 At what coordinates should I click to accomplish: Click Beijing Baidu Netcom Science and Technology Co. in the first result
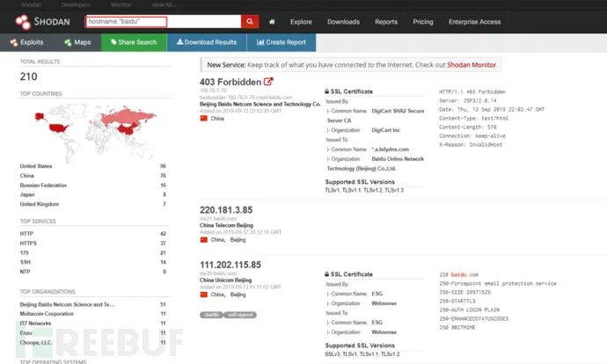click(260, 104)
